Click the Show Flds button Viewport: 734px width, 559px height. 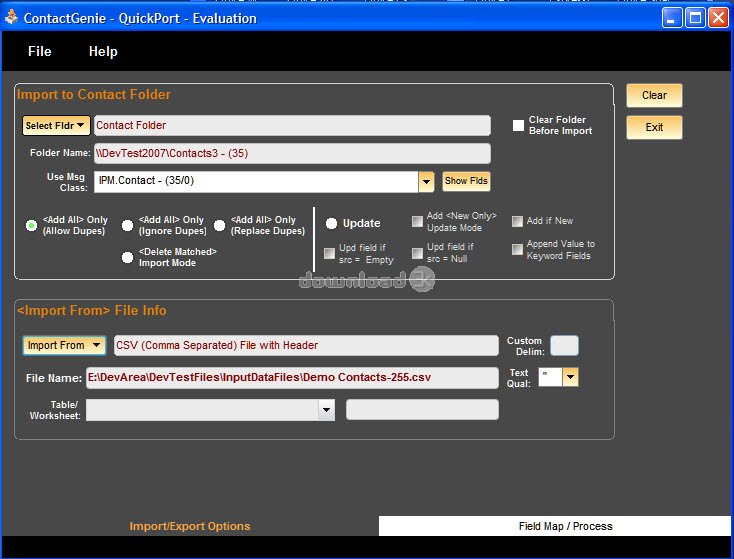coord(466,181)
